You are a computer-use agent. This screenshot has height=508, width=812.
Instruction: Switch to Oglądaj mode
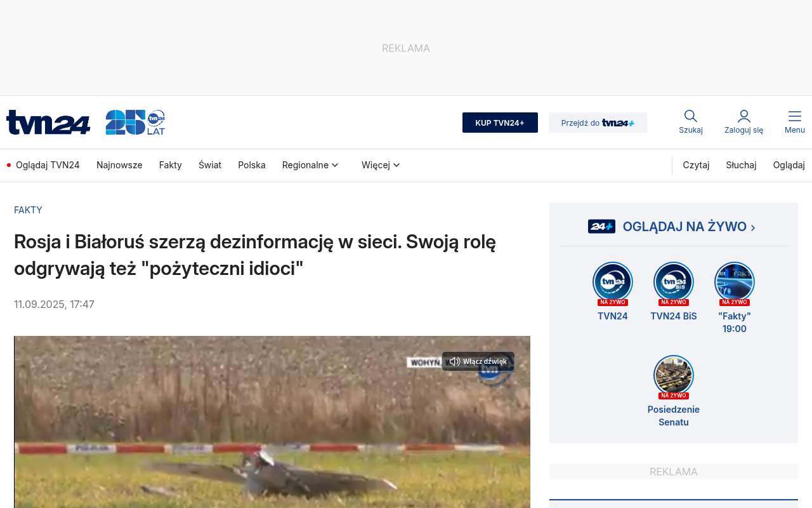(789, 165)
